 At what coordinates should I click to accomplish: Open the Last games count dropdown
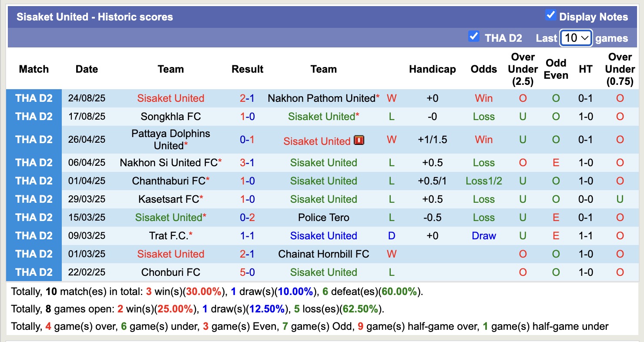click(x=576, y=38)
